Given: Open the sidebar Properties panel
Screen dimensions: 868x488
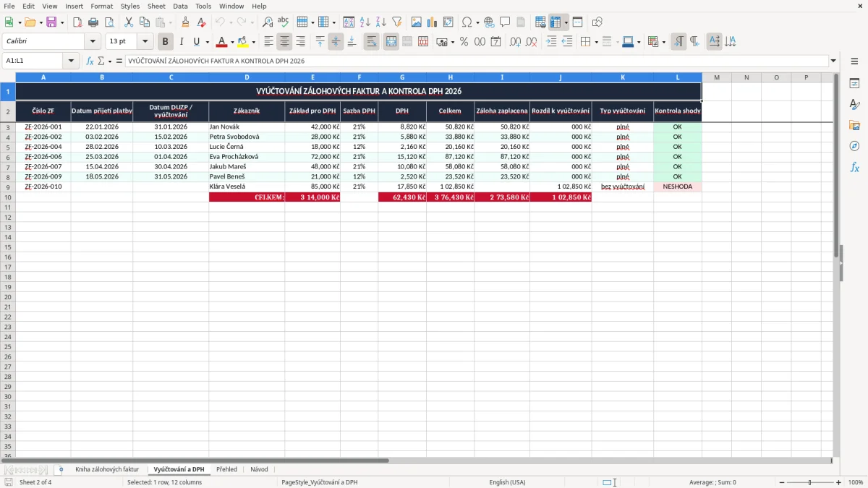Looking at the screenshot, I should coord(855,84).
